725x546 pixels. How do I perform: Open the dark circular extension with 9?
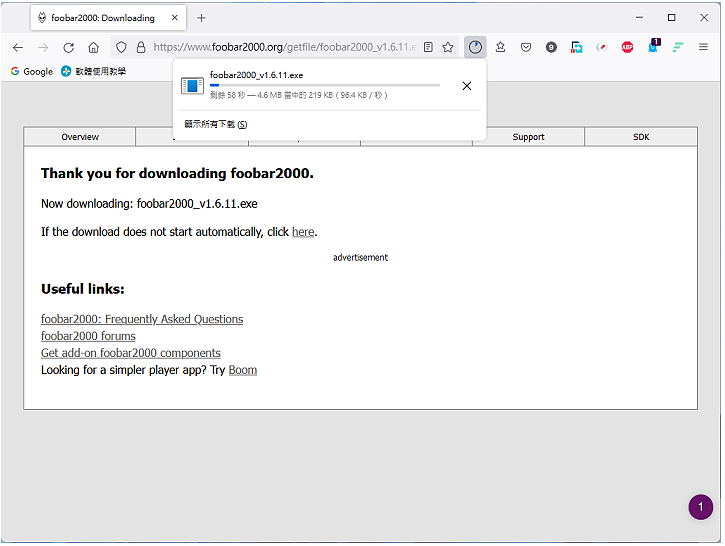coord(551,47)
